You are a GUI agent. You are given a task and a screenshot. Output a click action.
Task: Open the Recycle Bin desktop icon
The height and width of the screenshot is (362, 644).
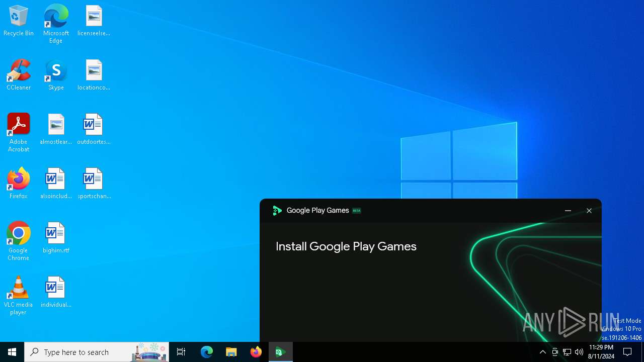[x=19, y=21]
